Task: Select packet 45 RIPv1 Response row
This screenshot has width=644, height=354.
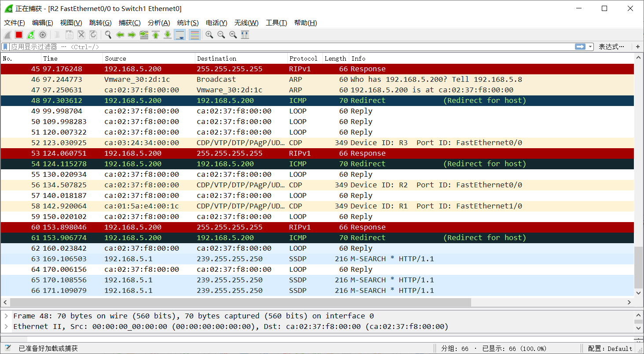Action: coord(317,69)
